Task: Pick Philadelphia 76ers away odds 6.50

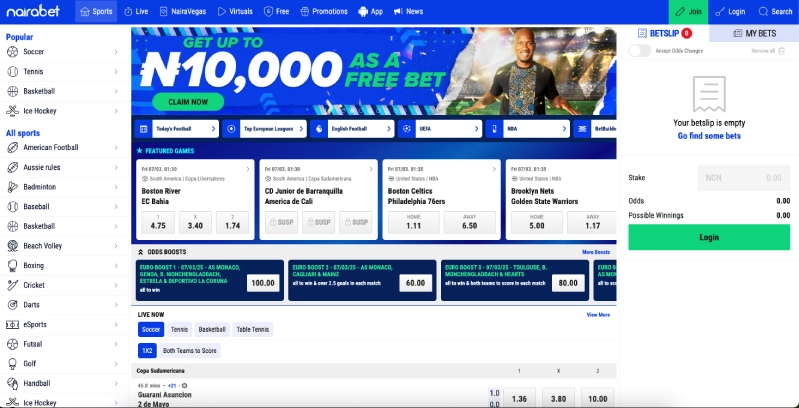Action: [x=469, y=223]
